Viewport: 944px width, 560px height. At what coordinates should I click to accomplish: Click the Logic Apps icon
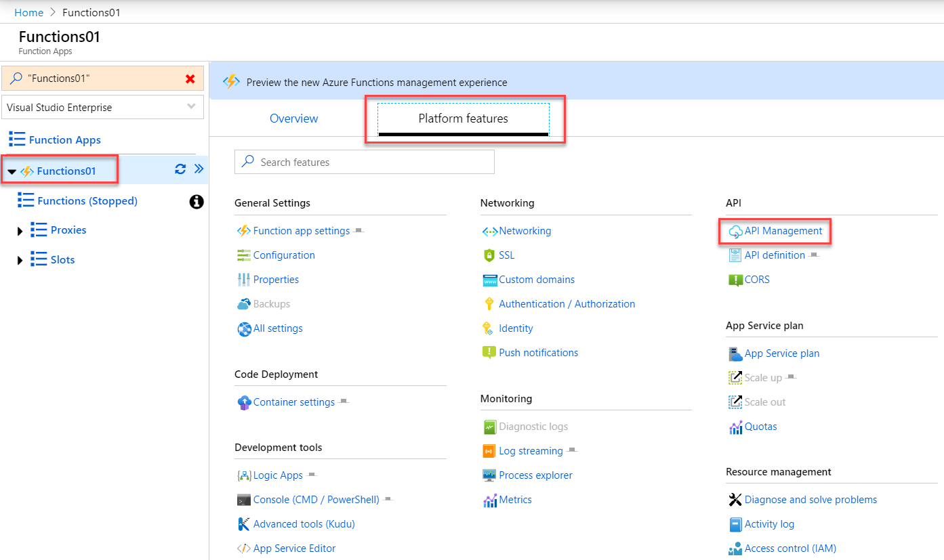244,475
